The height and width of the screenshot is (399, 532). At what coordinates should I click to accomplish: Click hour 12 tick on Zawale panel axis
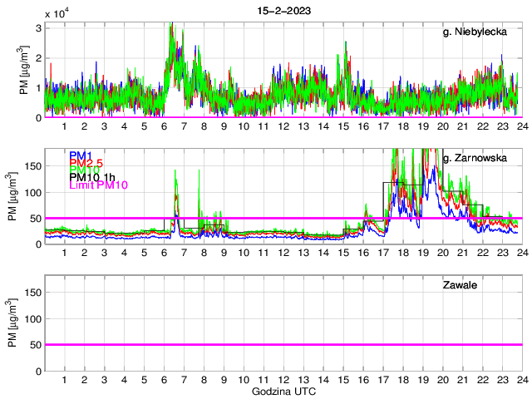click(x=283, y=380)
